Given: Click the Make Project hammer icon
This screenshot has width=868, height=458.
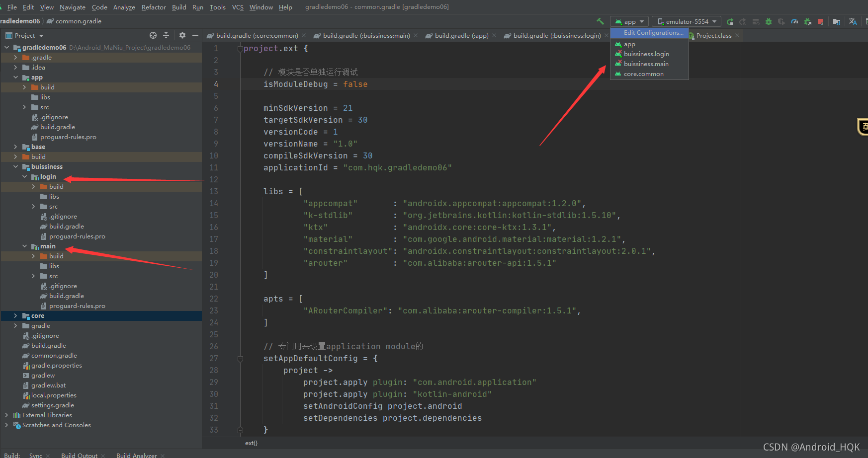Looking at the screenshot, I should tap(600, 21).
